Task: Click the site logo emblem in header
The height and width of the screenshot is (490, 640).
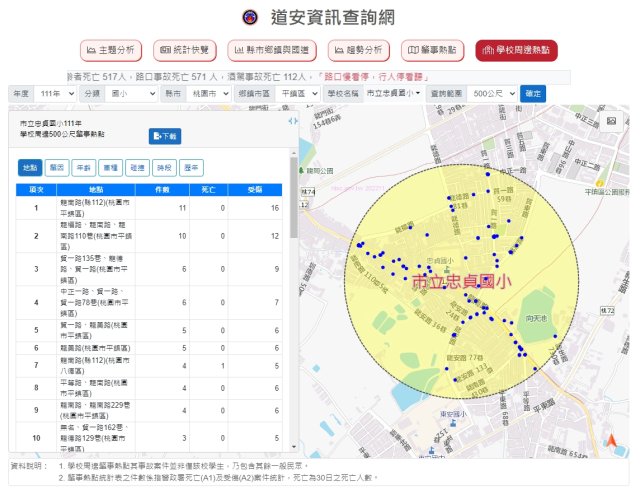Action: 250,17
